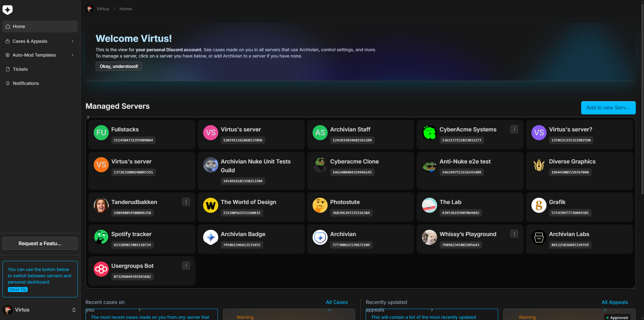Select The World of Design server name
The image size is (644, 320).
tap(248, 202)
